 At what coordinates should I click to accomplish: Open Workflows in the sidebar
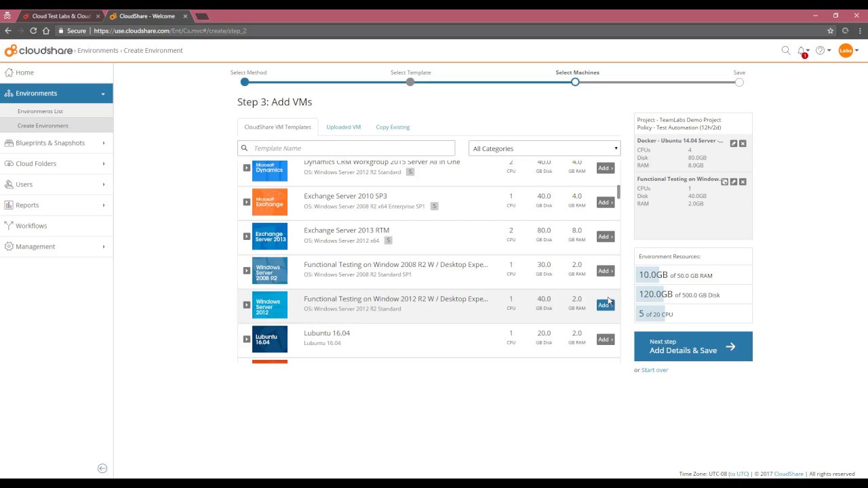(x=56, y=226)
